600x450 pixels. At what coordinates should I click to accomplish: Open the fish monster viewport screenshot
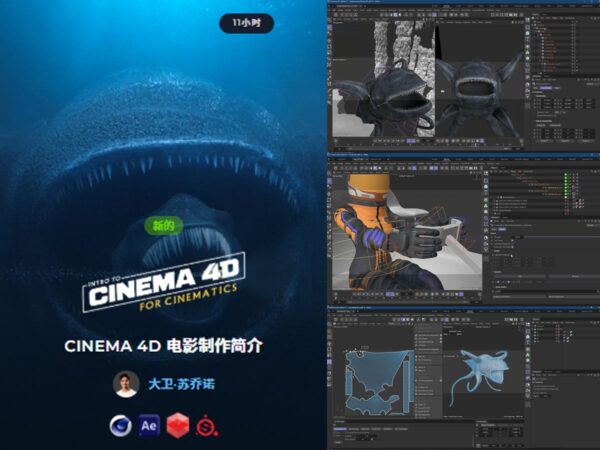point(464,76)
